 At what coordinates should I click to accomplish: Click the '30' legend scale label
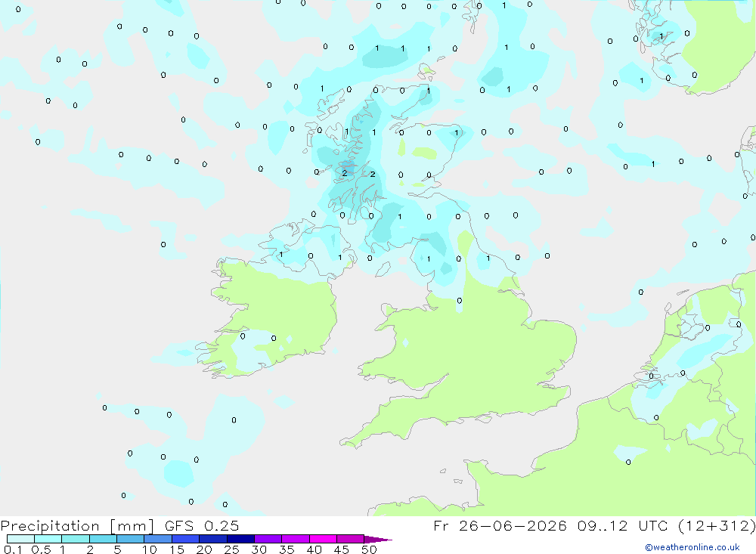pos(259,549)
